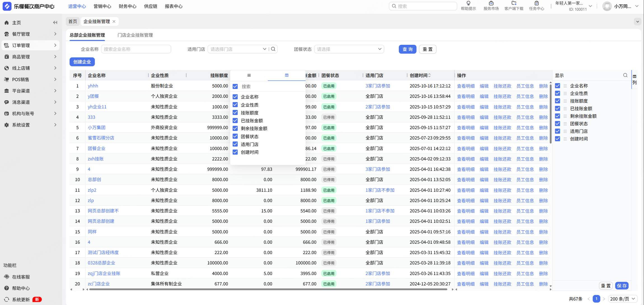
Task: Switch to the filter menu tab icon
Action: 249,75
